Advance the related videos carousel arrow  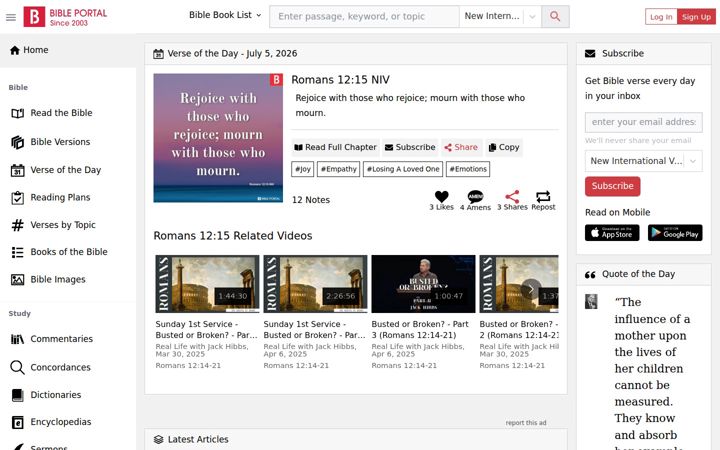coord(531,289)
